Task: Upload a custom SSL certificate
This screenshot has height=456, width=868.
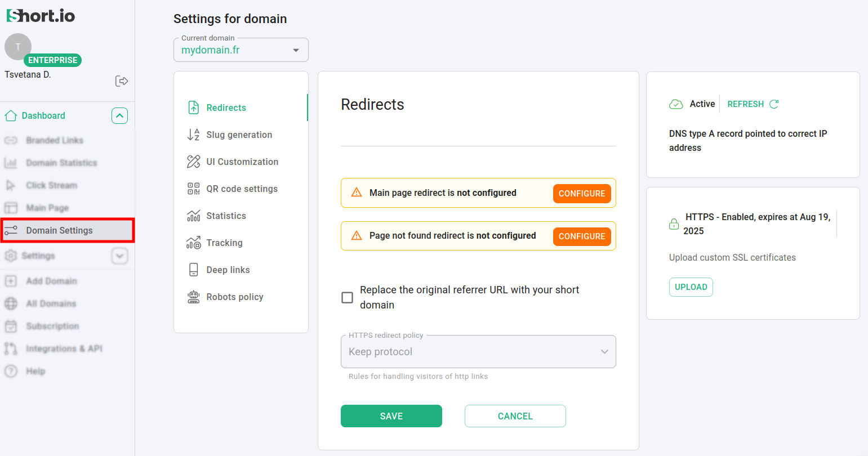Action: (x=691, y=287)
